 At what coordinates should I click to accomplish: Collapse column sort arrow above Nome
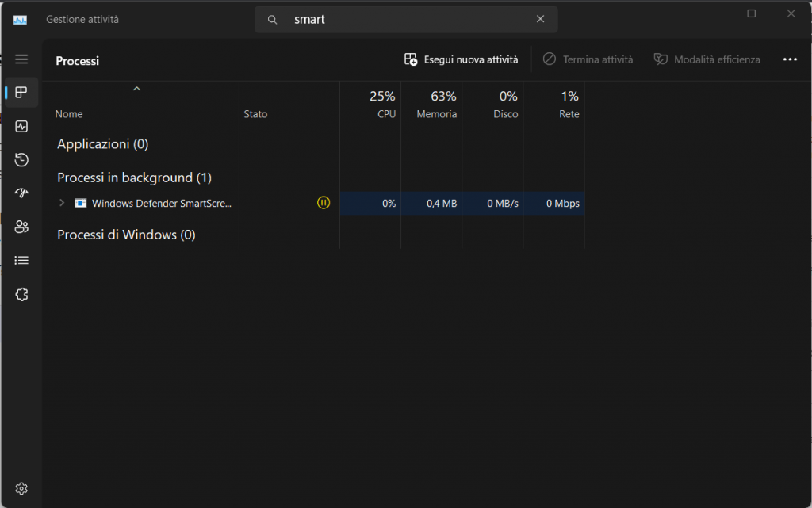click(136, 89)
